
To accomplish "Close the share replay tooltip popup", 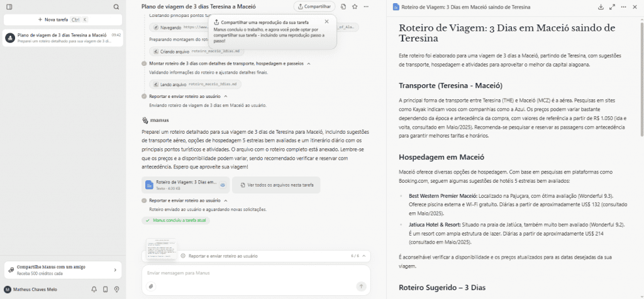I will tap(326, 22).
